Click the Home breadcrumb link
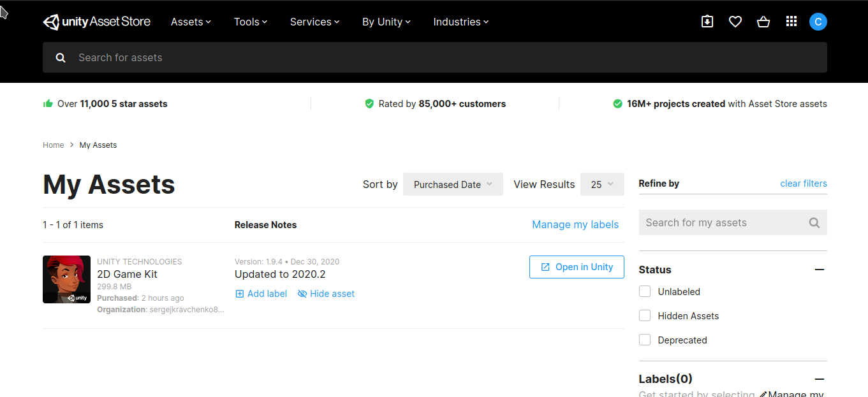This screenshot has height=397, width=868. [54, 145]
